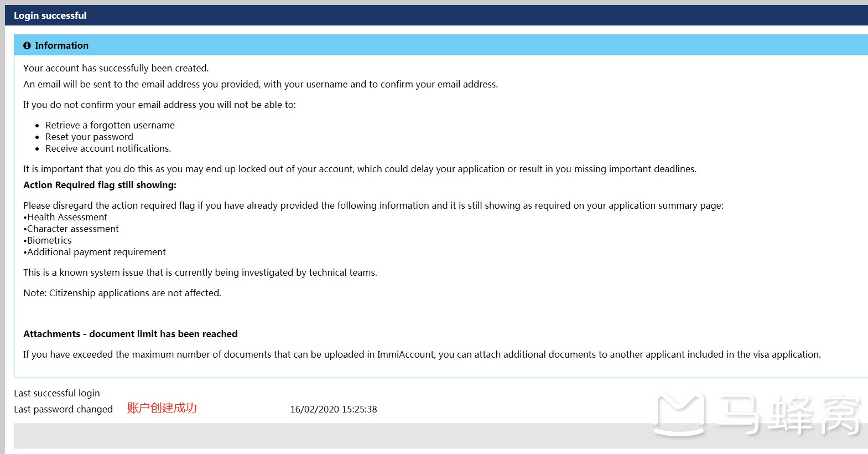The height and width of the screenshot is (454, 868).
Task: Click the 'It is important that you do this' sentence
Action: point(360,169)
